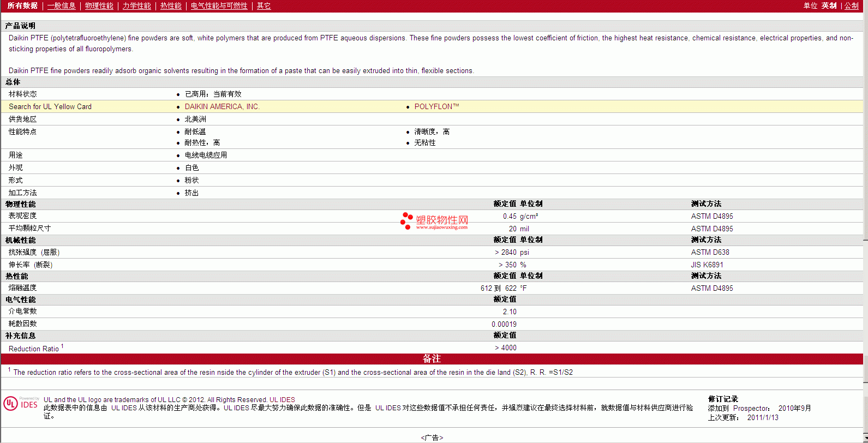
Task: Click the 产品说明 section header
Action: click(x=20, y=26)
